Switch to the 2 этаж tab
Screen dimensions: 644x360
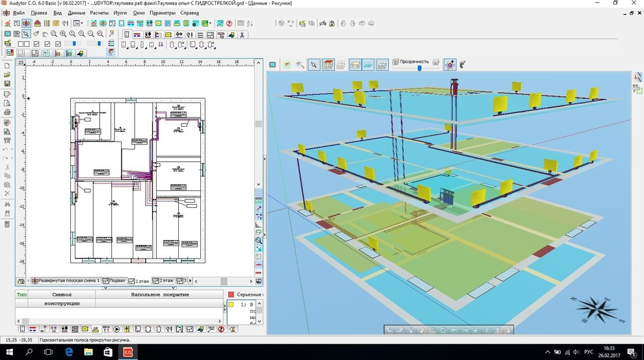(163, 281)
